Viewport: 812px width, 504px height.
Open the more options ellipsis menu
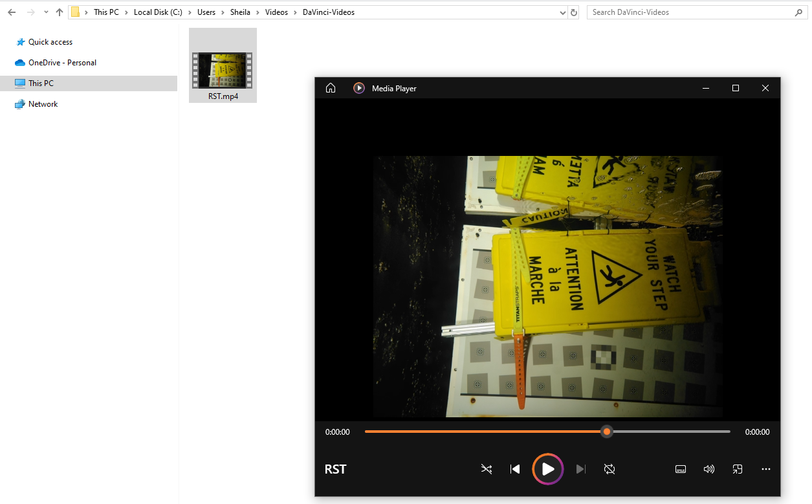(766, 469)
